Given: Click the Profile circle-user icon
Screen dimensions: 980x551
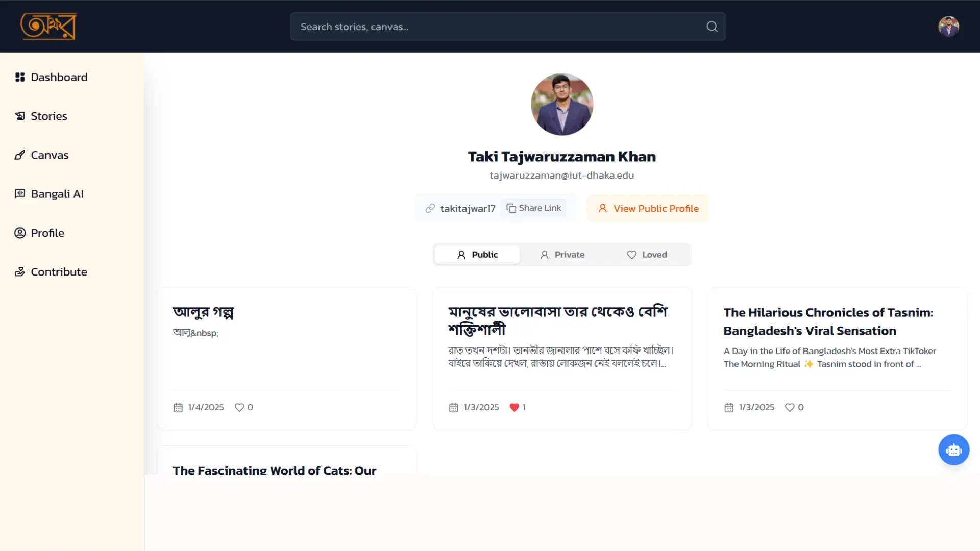Looking at the screenshot, I should [20, 233].
